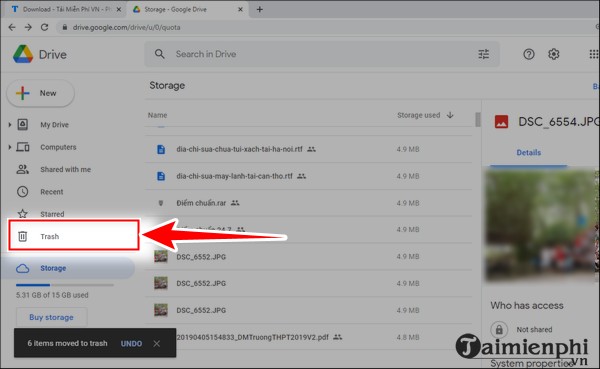Open the DSC_6554 preview image
The height and width of the screenshot is (369, 600).
542,225
